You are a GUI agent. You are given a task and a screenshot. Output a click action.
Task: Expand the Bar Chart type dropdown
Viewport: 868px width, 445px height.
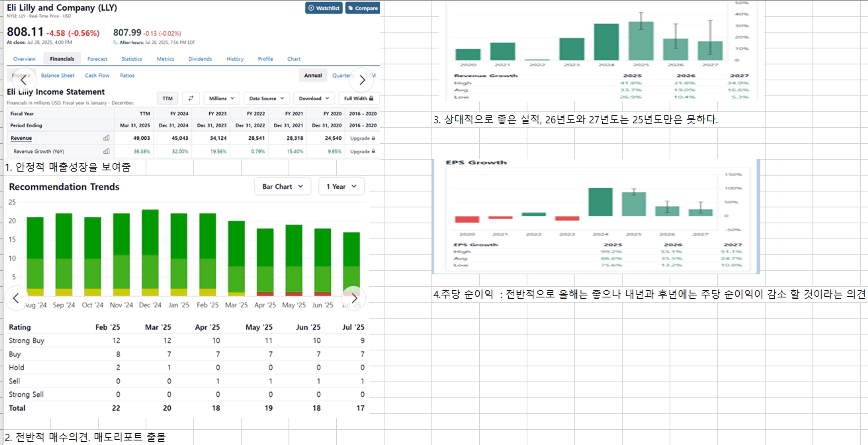click(282, 186)
